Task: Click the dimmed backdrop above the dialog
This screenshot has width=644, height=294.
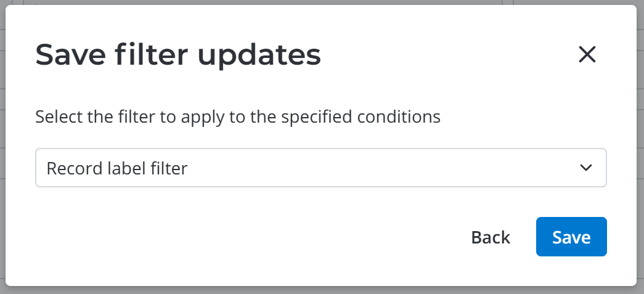Action: click(x=247, y=2)
